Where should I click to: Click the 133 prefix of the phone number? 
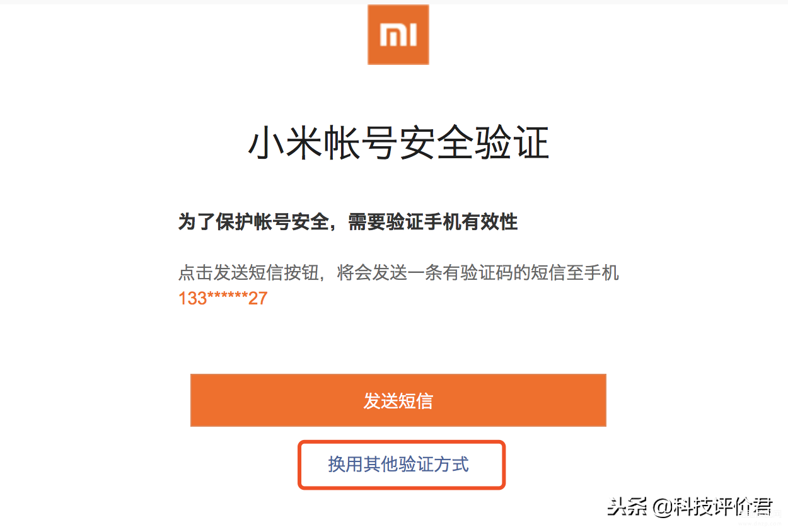point(193,298)
